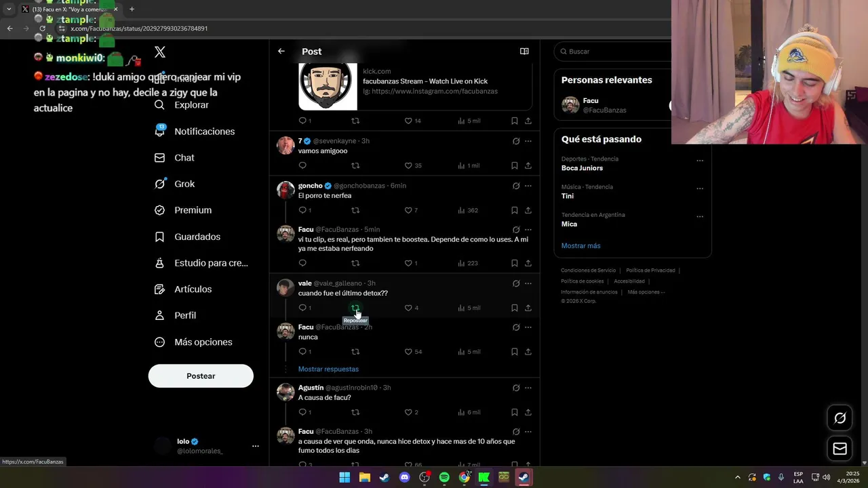This screenshot has height=488, width=868.
Task: Open Spotify from the taskbar
Action: pos(444,477)
